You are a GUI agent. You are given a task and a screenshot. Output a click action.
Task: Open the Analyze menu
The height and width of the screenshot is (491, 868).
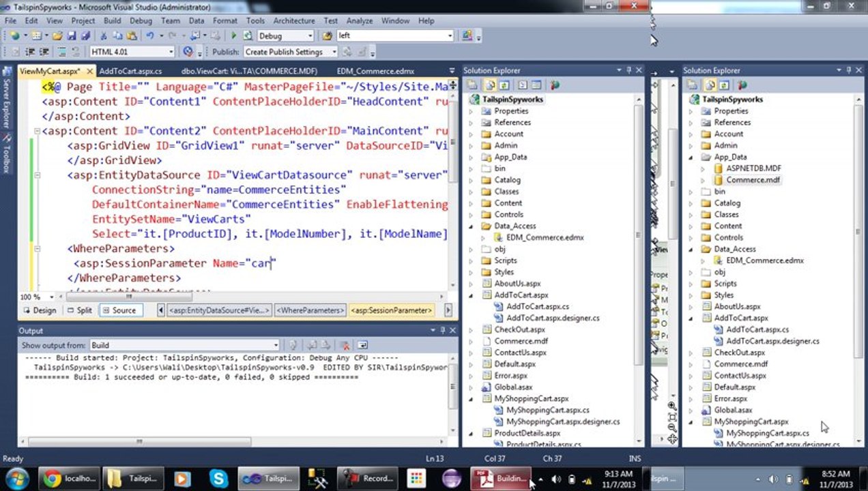point(360,20)
